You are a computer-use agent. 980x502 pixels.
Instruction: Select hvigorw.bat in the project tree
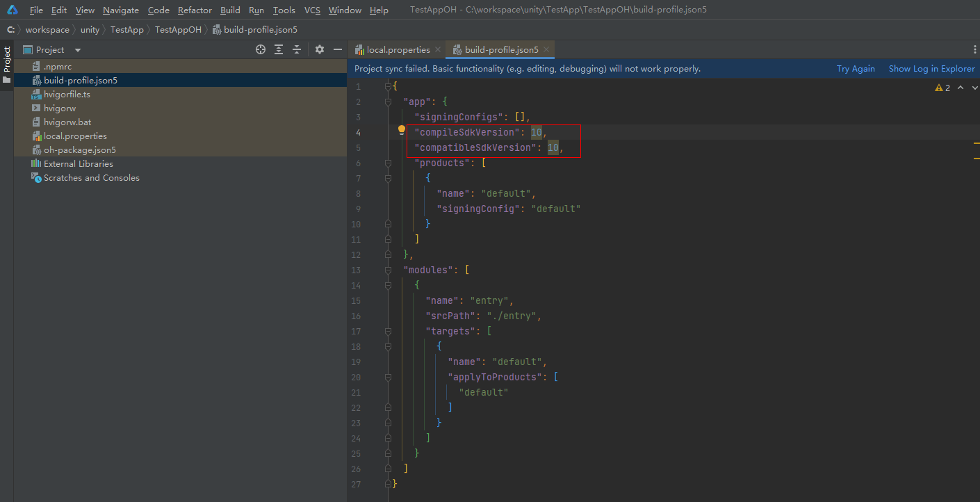pyautogui.click(x=180, y=122)
